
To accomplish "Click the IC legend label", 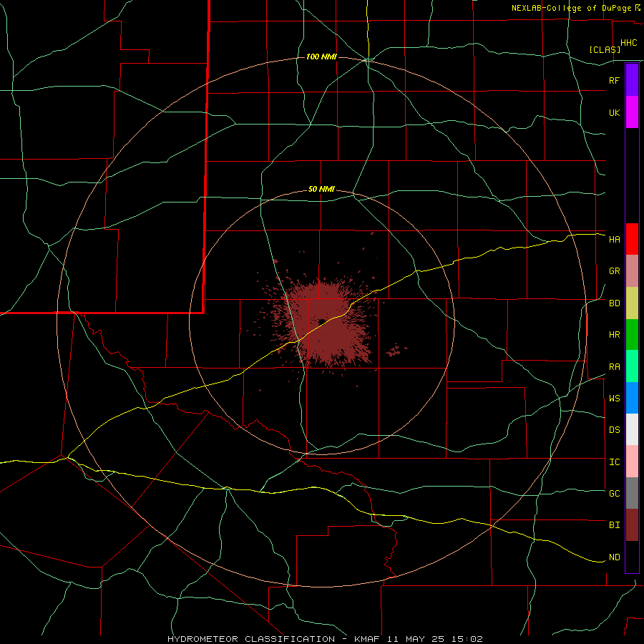I will [x=614, y=462].
